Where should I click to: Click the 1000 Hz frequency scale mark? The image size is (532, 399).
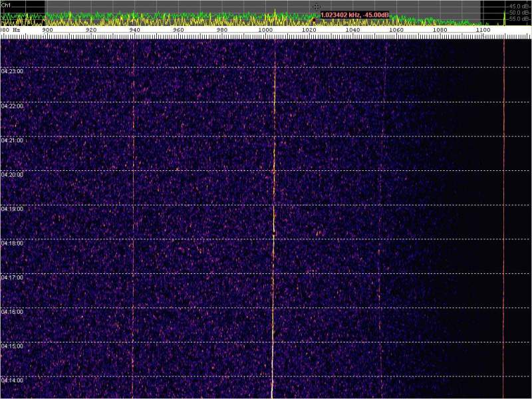(x=265, y=30)
